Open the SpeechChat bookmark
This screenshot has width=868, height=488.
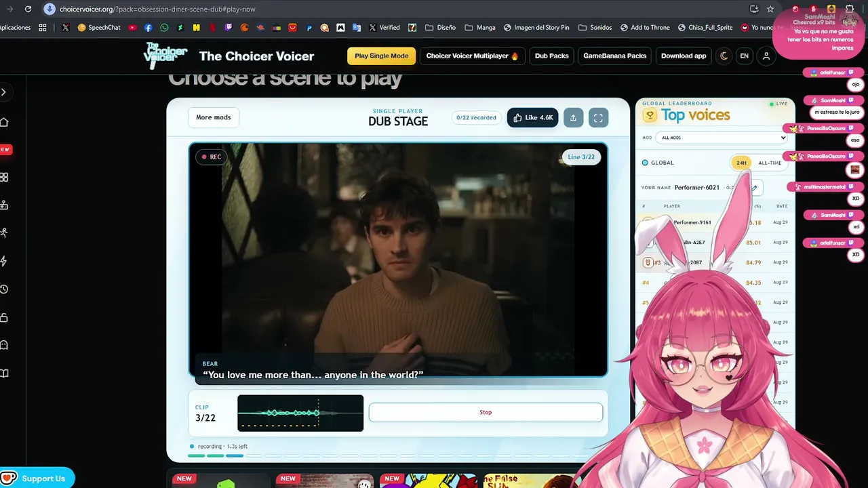click(x=99, y=28)
